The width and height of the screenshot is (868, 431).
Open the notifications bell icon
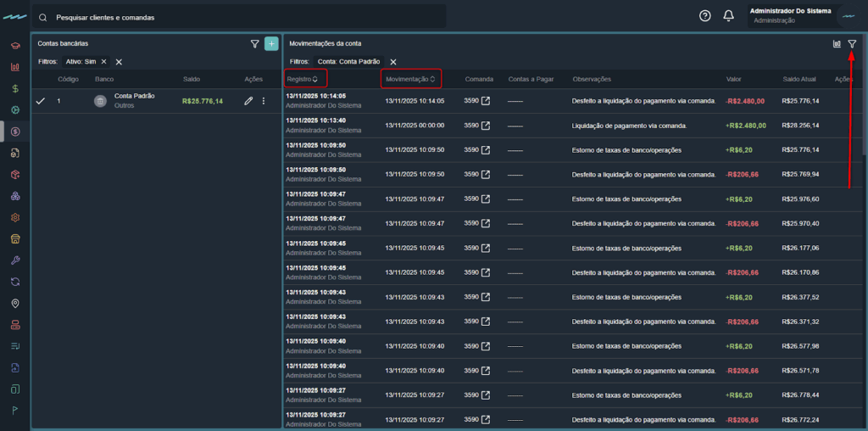728,16
